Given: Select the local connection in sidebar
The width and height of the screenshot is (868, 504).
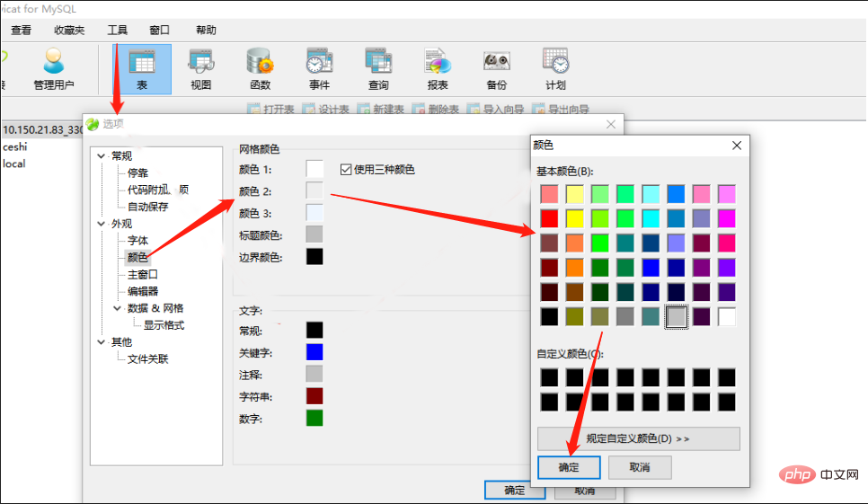Looking at the screenshot, I should (x=13, y=164).
